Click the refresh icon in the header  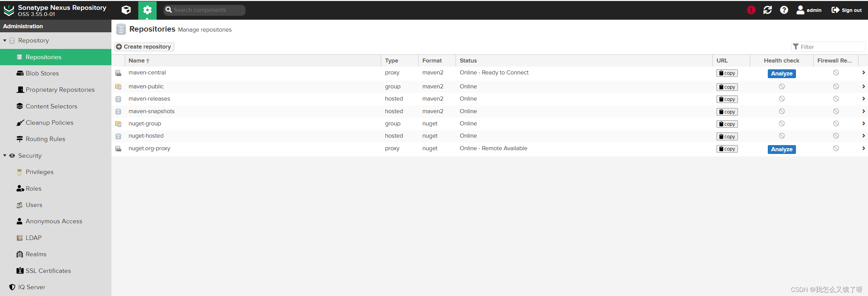(767, 10)
